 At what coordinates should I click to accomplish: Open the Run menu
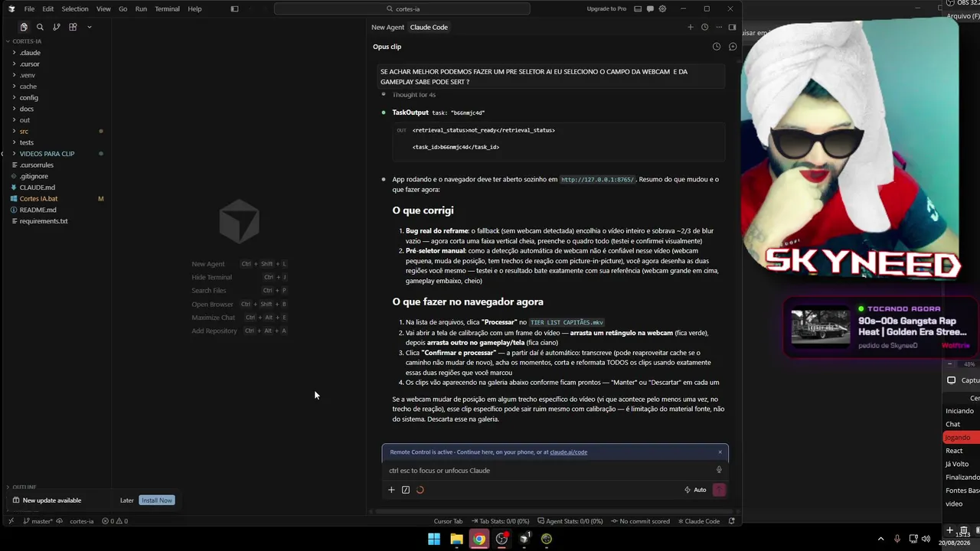pos(141,9)
